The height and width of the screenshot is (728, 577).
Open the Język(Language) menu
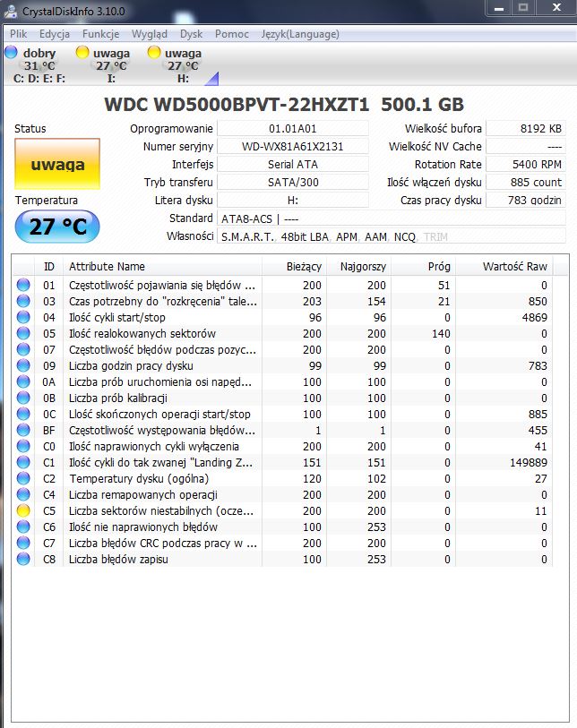click(x=300, y=34)
